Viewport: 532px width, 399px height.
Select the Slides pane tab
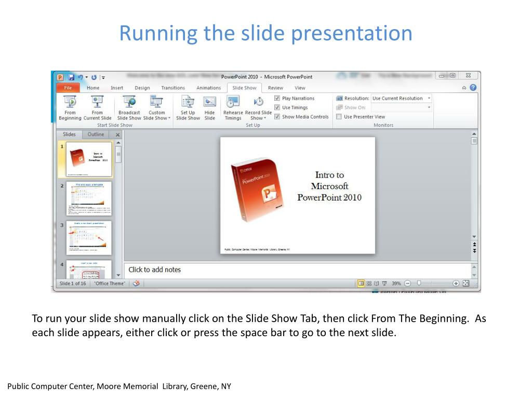click(x=69, y=135)
